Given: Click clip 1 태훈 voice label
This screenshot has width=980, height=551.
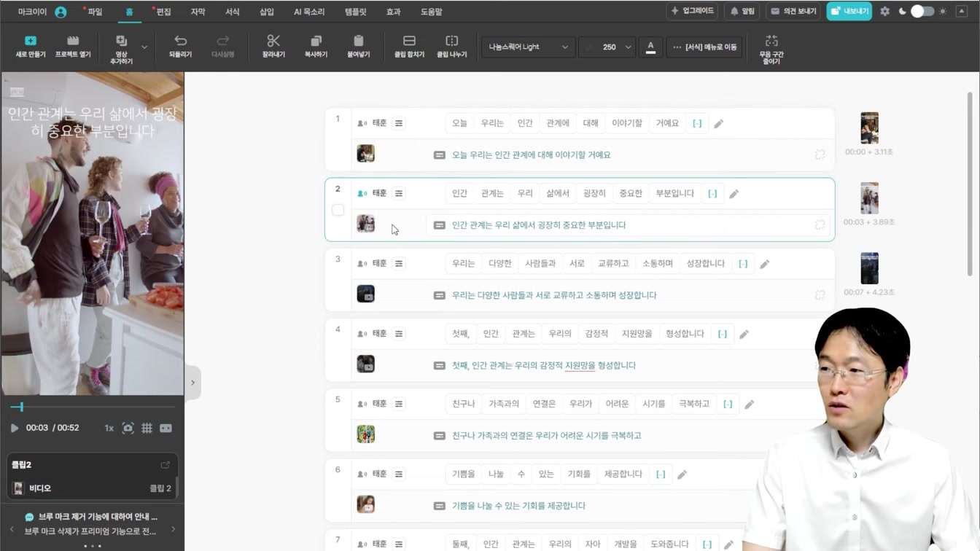Looking at the screenshot, I should (x=379, y=123).
